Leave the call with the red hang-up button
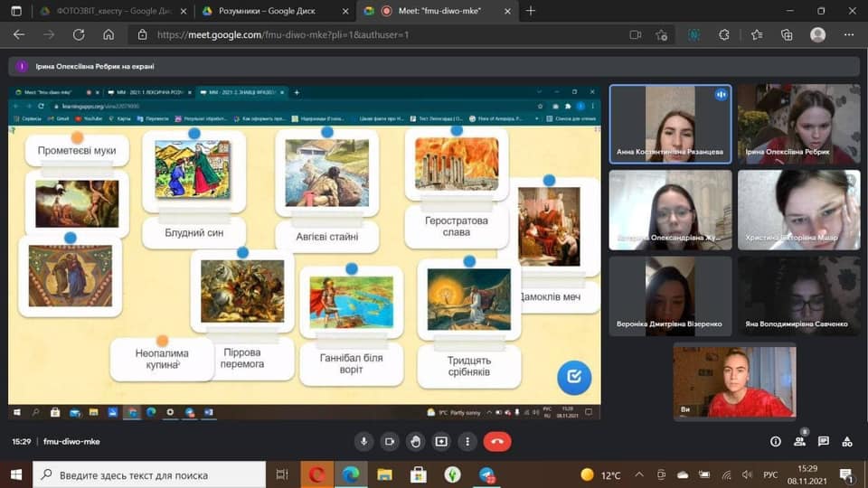Image resolution: width=868 pixels, height=488 pixels. click(496, 442)
